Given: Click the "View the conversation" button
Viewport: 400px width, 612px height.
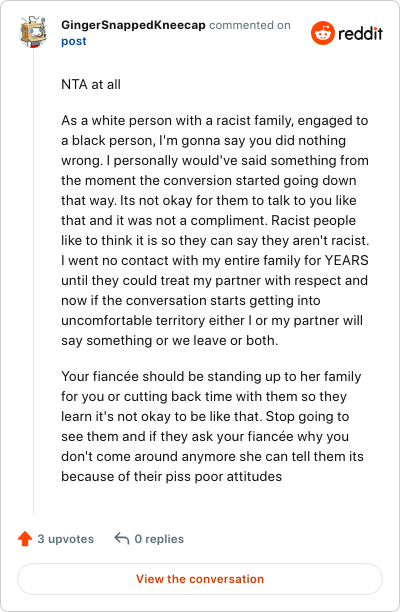Looking at the screenshot, I should point(200,579).
